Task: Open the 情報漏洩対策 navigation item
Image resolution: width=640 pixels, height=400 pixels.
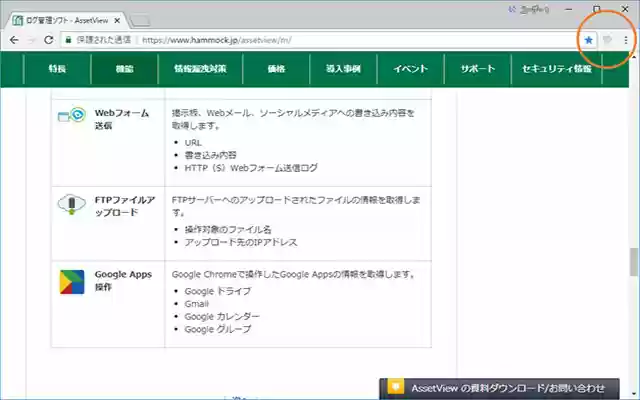Action: point(200,69)
